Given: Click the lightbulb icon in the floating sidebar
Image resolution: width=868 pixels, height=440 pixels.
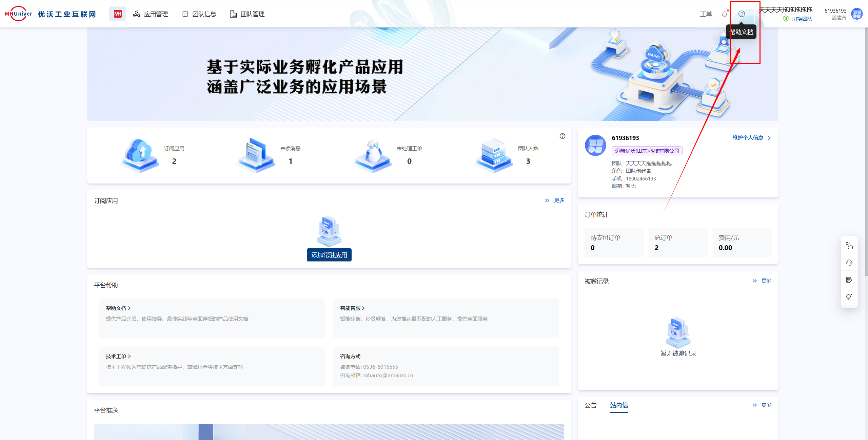Looking at the screenshot, I should [x=849, y=297].
